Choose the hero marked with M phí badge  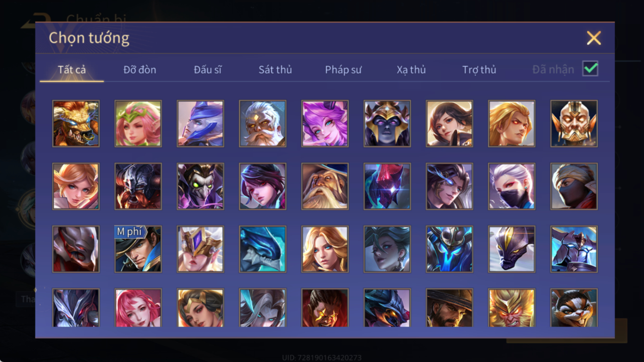[x=138, y=249]
